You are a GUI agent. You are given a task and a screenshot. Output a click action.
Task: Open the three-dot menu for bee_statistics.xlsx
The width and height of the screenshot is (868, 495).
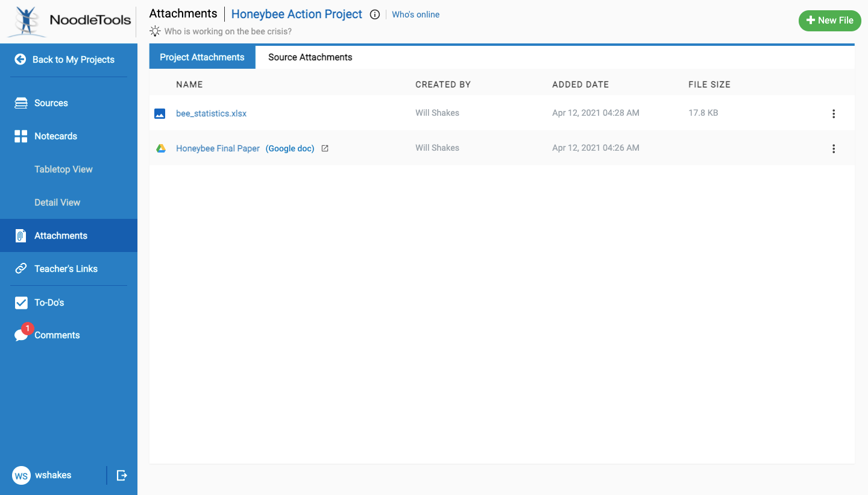tap(833, 113)
